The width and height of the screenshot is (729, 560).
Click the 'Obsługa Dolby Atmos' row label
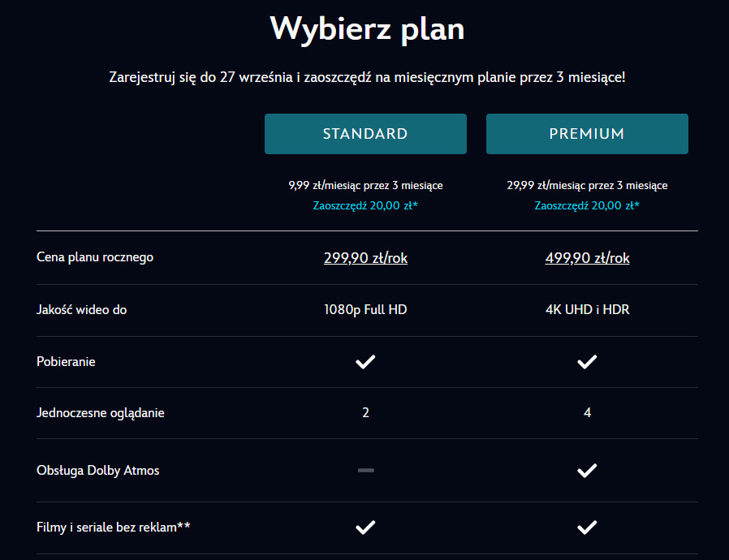point(98,470)
